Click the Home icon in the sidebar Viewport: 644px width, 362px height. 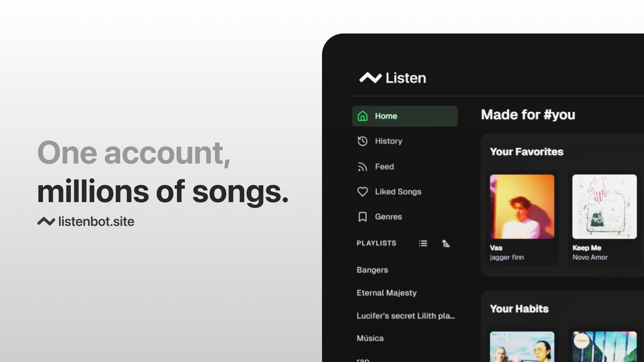pos(363,116)
